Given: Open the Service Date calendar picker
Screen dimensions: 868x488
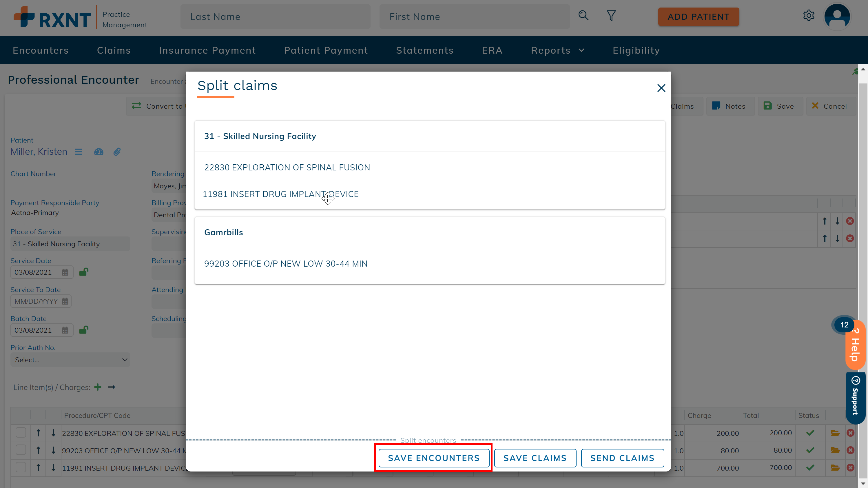Looking at the screenshot, I should point(65,272).
